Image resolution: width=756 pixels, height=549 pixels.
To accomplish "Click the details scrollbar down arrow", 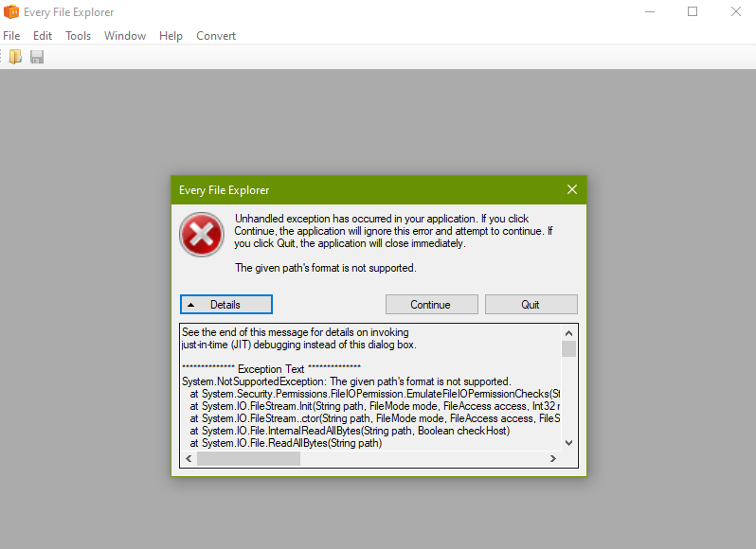I will (569, 443).
